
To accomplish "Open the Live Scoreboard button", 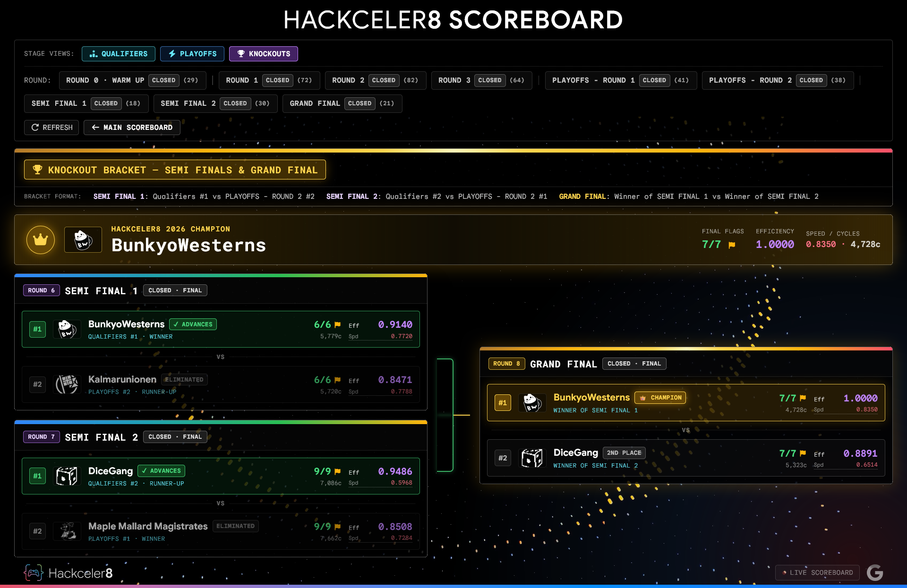I will pos(817,572).
